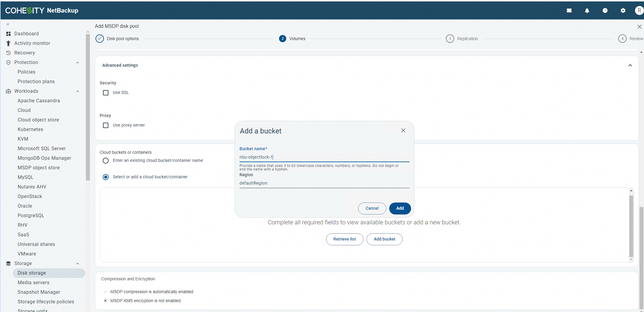Screen dimensions: 644x312
Task: Enable the Use proxy server checkbox
Action: [x=106, y=125]
